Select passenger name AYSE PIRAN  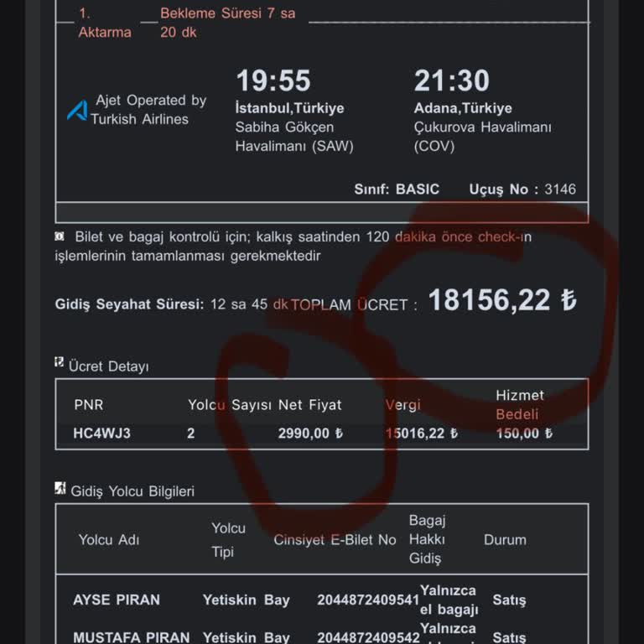(x=117, y=600)
